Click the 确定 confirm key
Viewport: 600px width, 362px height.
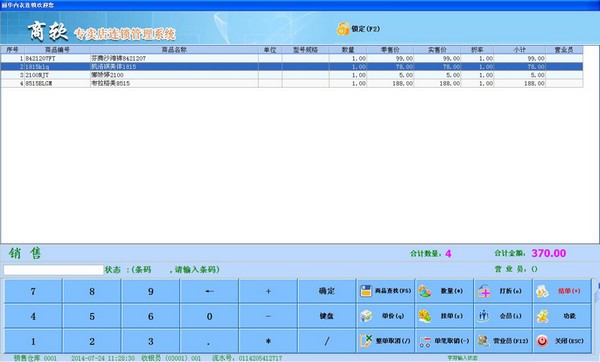pyautogui.click(x=327, y=291)
